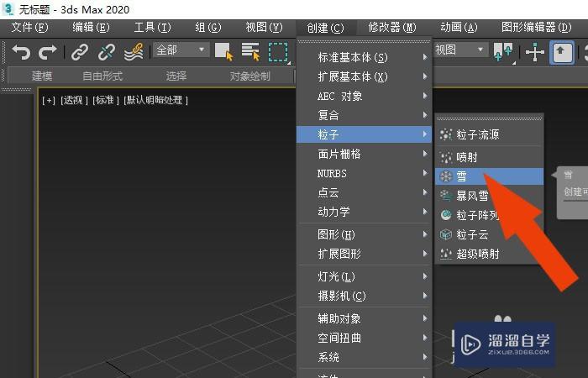The width and height of the screenshot is (588, 378).
Task: Switch to the 选择 ribbon tab
Action: pos(176,76)
